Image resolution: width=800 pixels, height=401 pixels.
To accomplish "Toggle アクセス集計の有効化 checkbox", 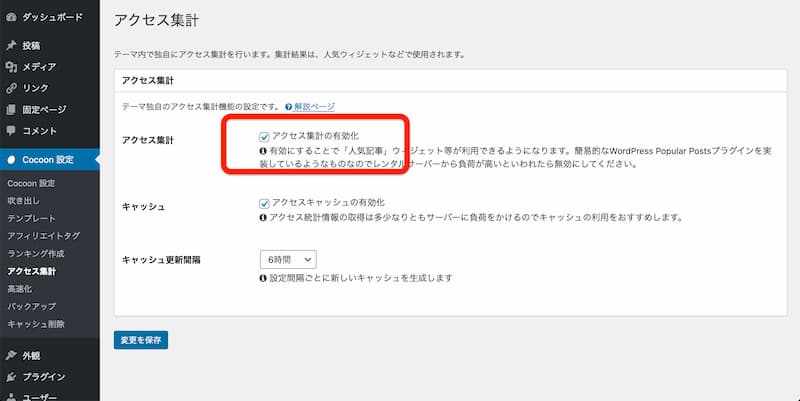I will [x=264, y=137].
